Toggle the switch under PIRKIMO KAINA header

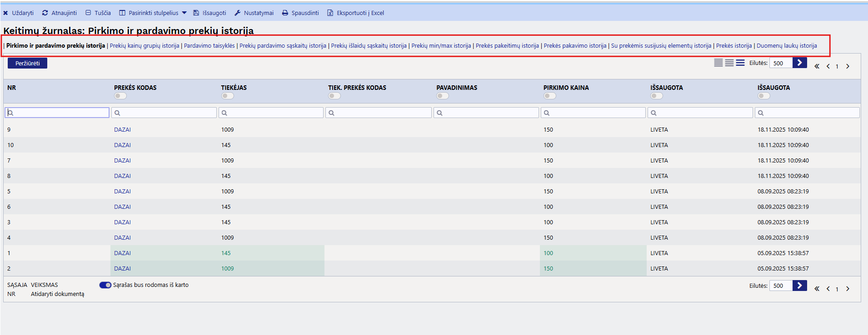(550, 96)
